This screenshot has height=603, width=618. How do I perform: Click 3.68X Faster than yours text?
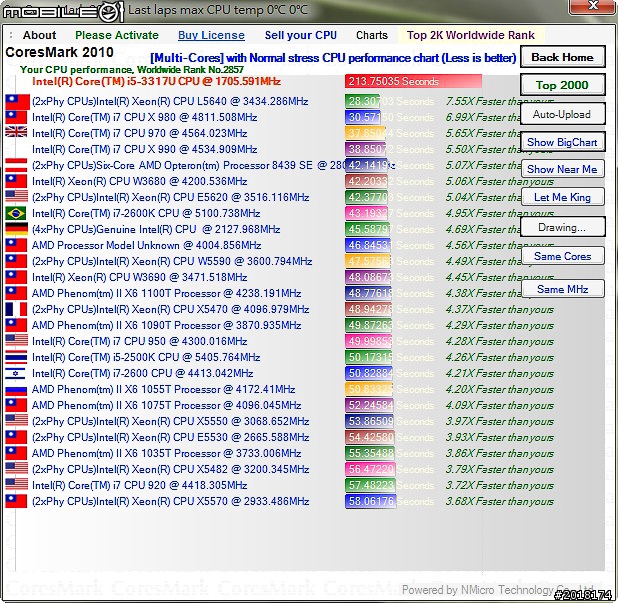point(499,501)
